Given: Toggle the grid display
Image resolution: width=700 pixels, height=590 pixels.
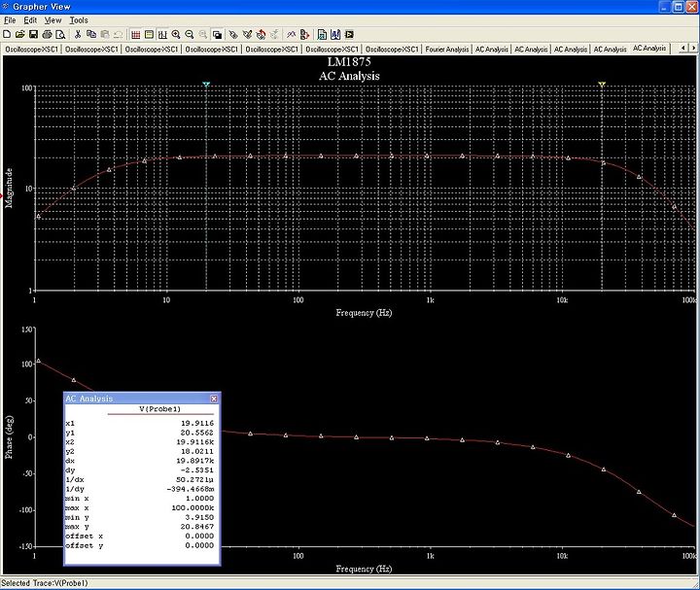Looking at the screenshot, I should click(x=136, y=34).
